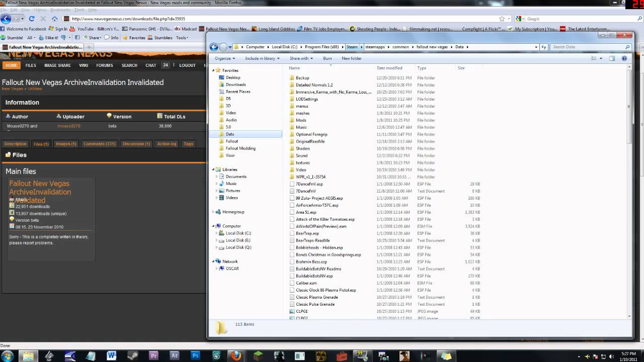Go back in the Explorer window
This screenshot has height=362, width=644.
pyautogui.click(x=214, y=47)
